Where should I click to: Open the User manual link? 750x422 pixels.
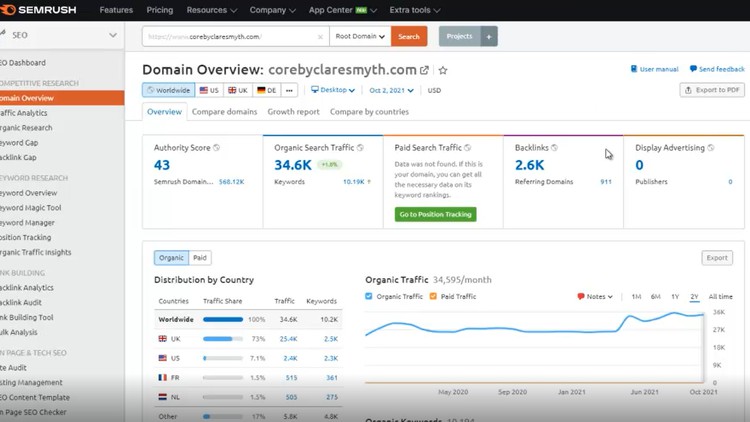[654, 69]
